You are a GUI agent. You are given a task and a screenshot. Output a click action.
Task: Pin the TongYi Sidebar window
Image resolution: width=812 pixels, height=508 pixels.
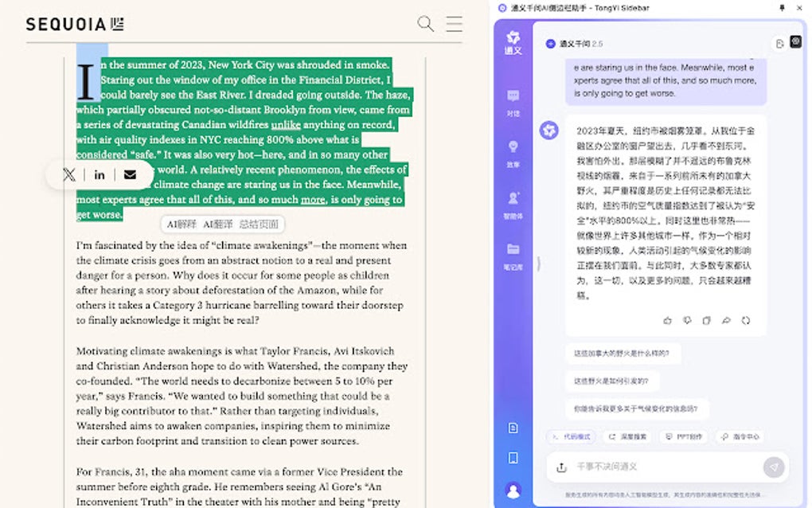[782, 8]
